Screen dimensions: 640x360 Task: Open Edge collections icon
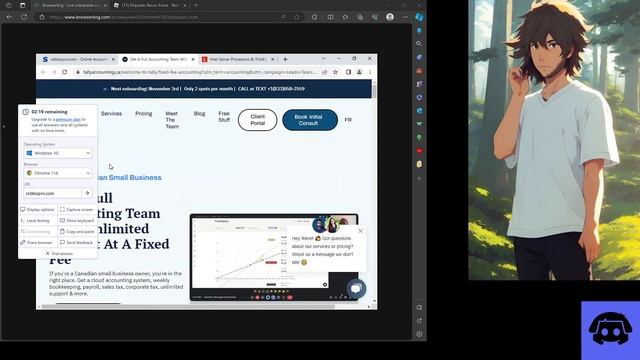point(360,17)
